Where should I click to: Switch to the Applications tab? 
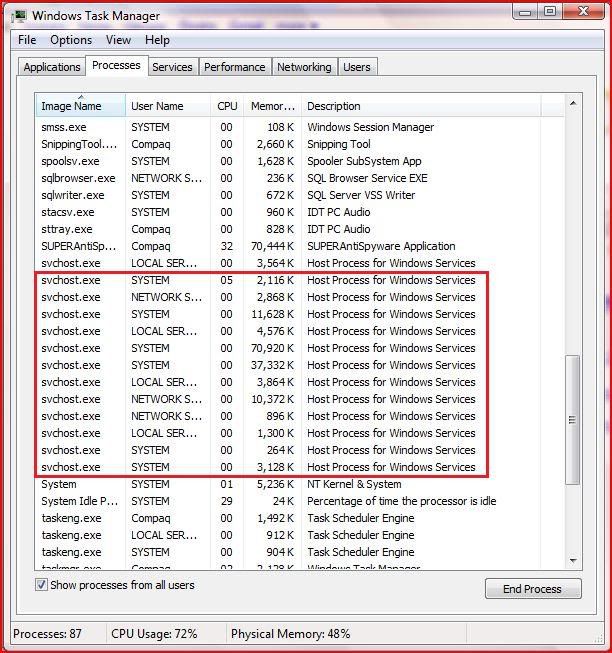(x=52, y=67)
